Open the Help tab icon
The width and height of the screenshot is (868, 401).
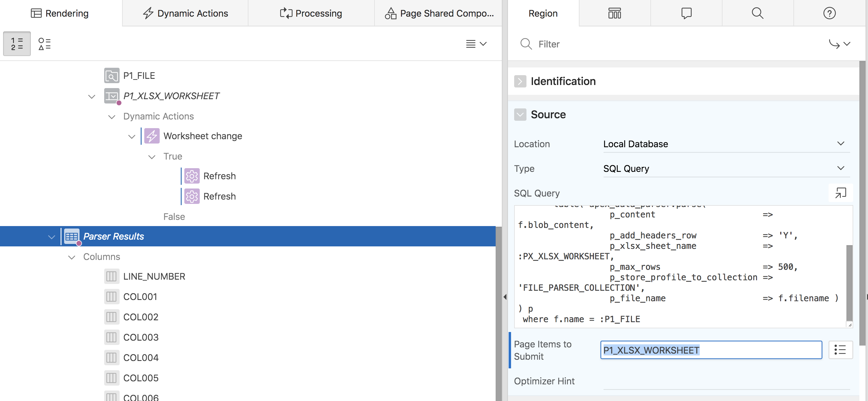[x=829, y=13]
